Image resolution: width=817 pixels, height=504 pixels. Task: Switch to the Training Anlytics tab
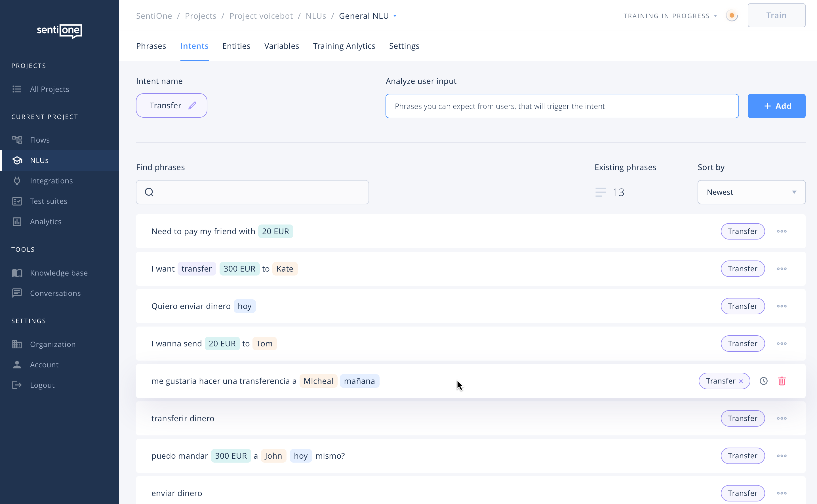[344, 46]
